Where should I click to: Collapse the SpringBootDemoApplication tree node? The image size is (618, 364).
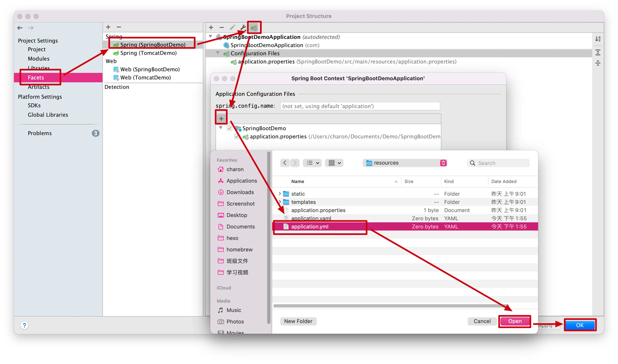tap(211, 37)
